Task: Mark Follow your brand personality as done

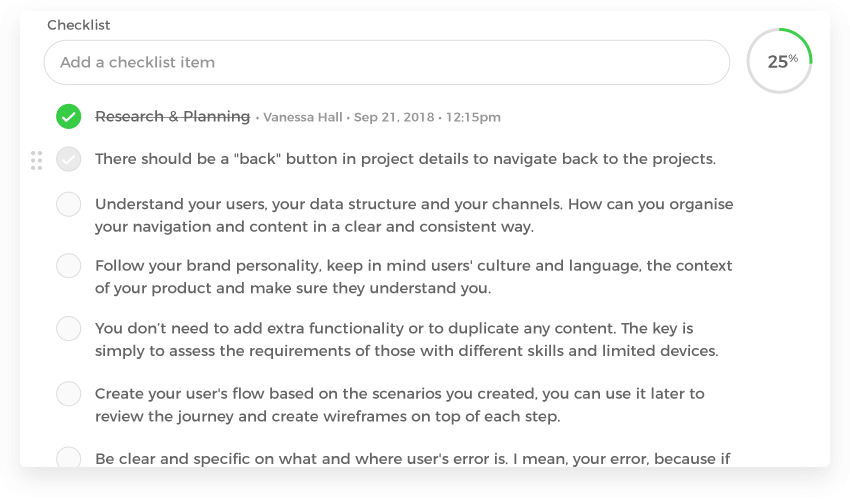Action: click(x=68, y=266)
